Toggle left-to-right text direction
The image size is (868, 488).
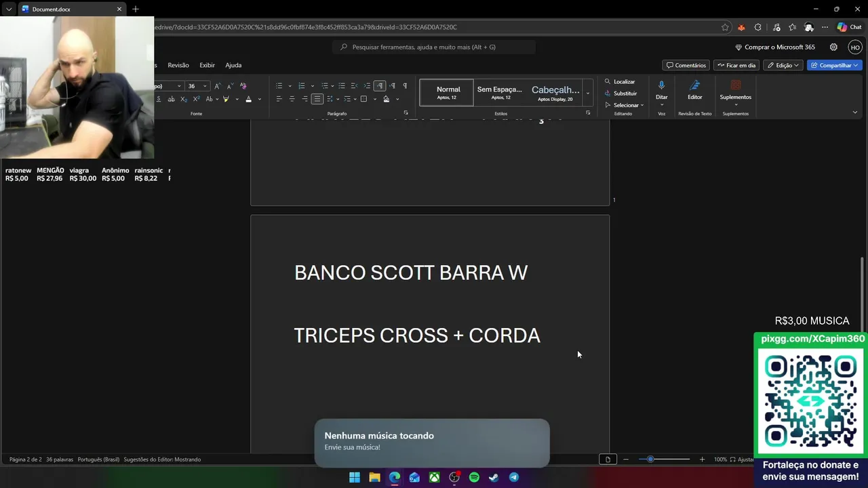380,86
